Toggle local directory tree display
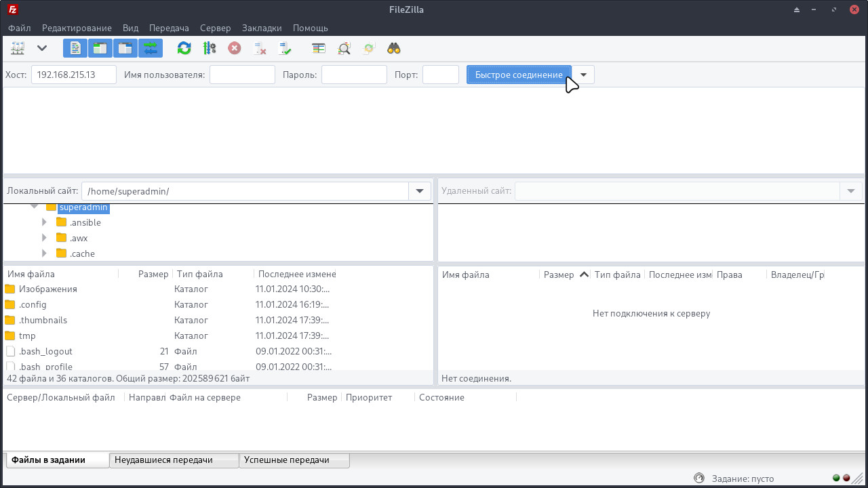 point(100,48)
